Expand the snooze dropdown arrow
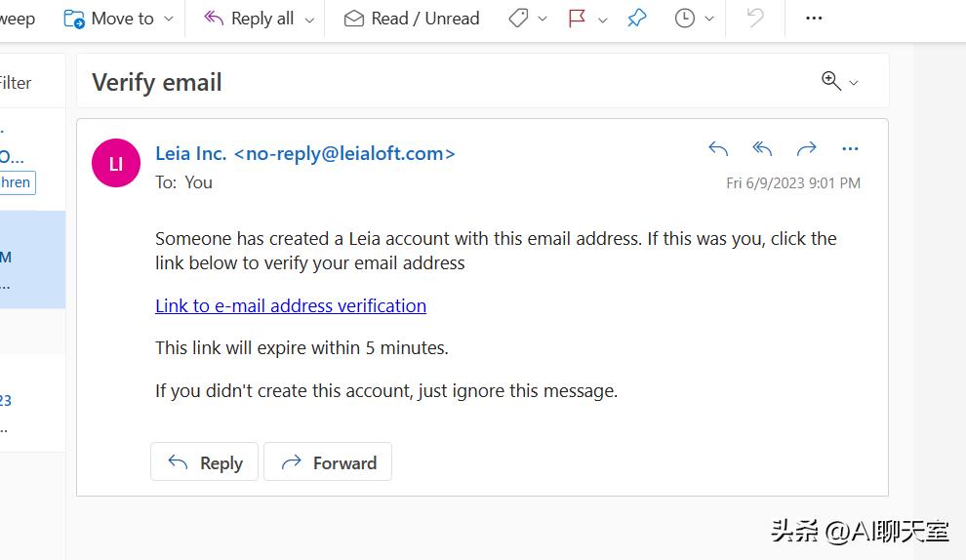966x560 pixels. pyautogui.click(x=709, y=20)
